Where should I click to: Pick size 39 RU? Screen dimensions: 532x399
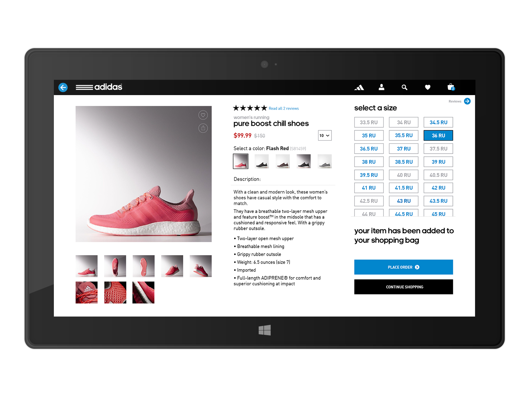coord(438,162)
